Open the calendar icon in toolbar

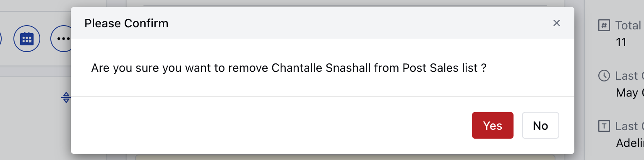pyautogui.click(x=27, y=39)
